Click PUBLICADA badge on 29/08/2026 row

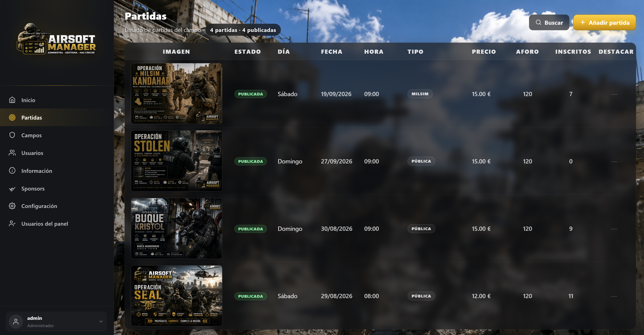(250, 296)
